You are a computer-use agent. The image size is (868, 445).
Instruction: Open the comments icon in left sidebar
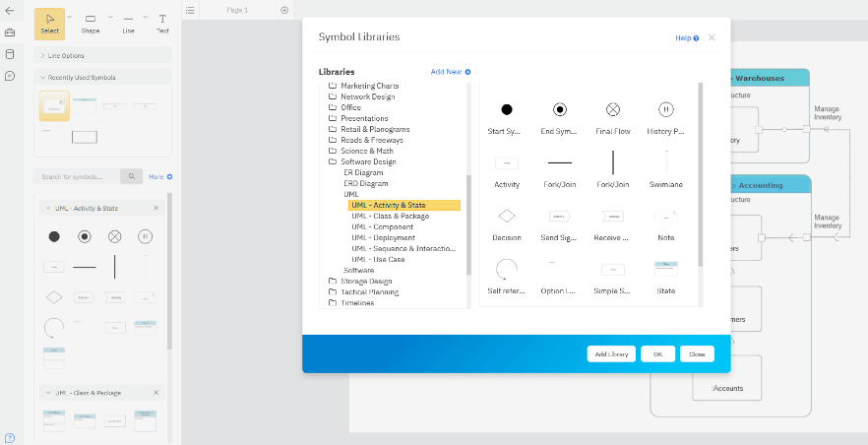[x=10, y=76]
